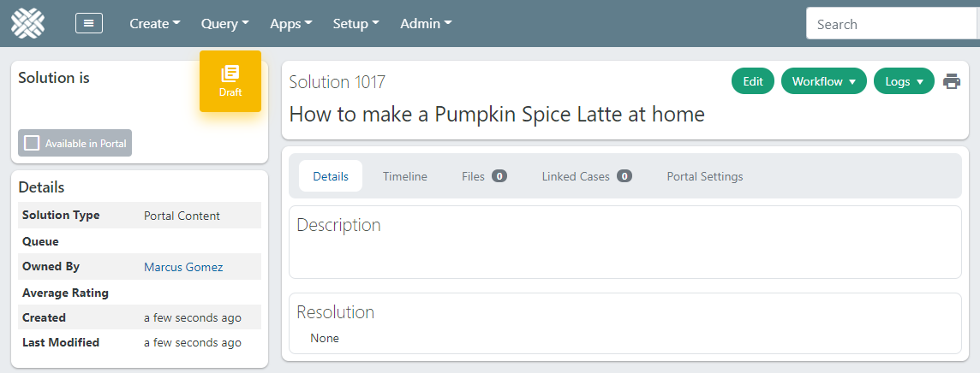Enable the Available in Portal checkbox

click(x=32, y=143)
